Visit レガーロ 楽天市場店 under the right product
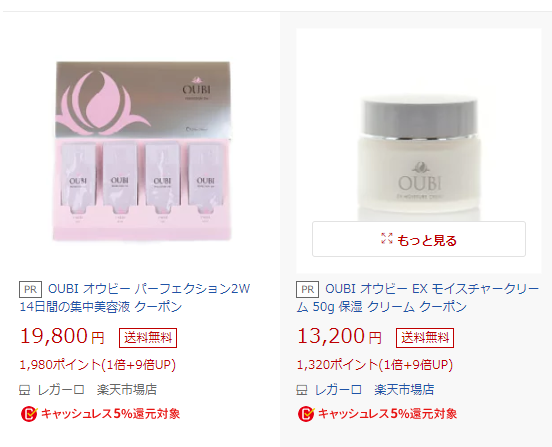The width and height of the screenshot is (552, 447). (x=374, y=390)
